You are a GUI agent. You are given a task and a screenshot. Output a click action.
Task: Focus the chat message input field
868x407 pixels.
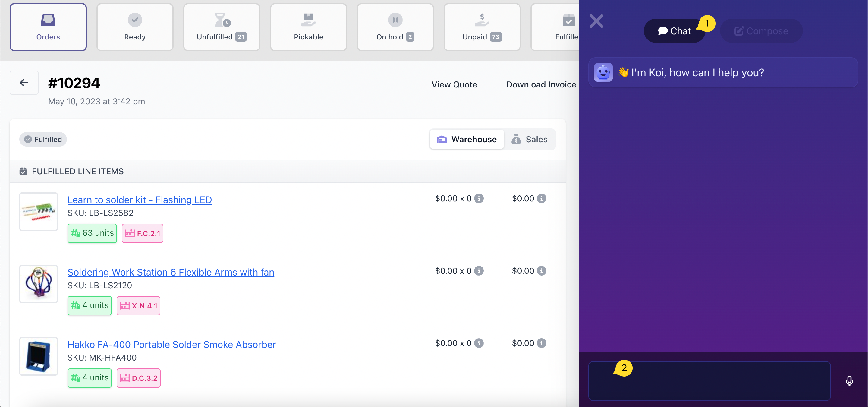point(709,381)
